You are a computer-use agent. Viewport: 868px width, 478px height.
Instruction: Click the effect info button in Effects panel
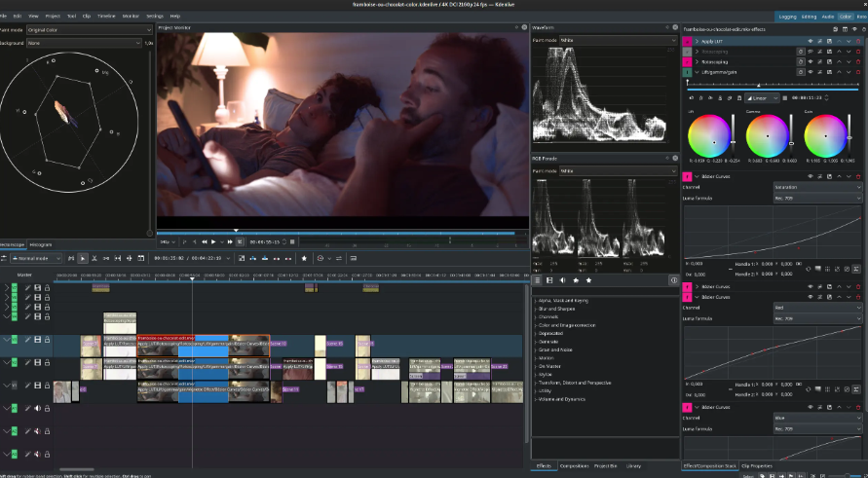[x=674, y=280]
